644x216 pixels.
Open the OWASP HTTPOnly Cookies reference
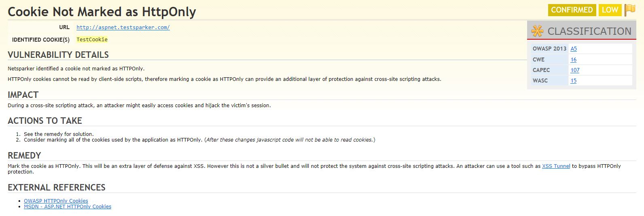coord(56,201)
